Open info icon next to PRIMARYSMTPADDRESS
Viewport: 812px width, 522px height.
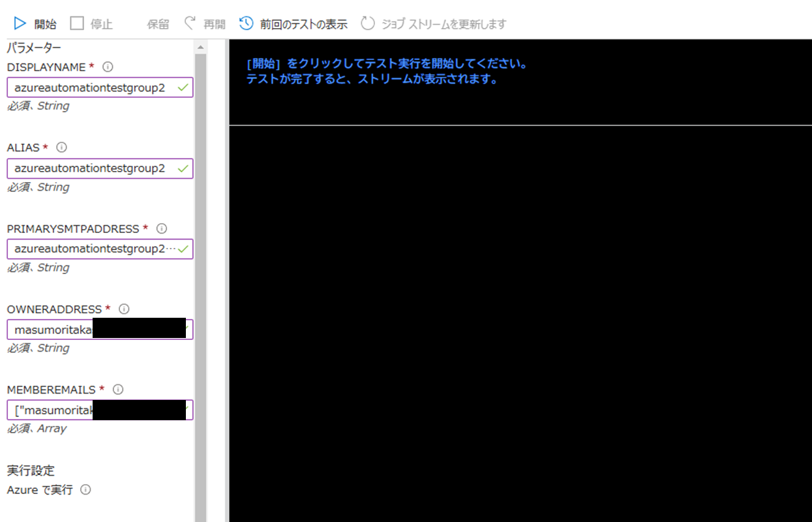click(162, 228)
